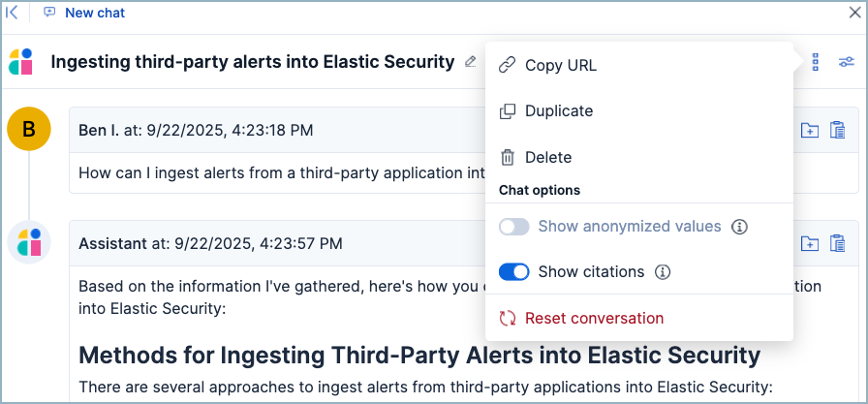Start a New chat

(x=85, y=14)
